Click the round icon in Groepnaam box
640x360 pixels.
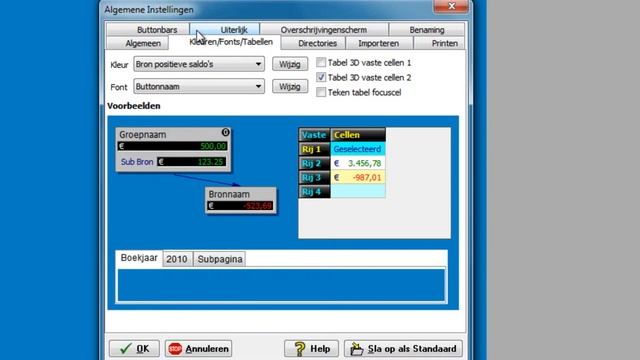225,132
